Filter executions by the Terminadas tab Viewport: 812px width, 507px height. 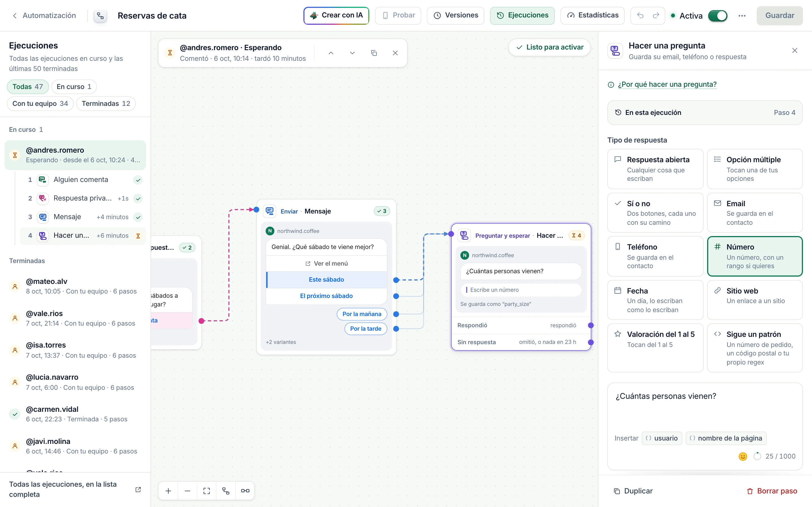point(106,104)
